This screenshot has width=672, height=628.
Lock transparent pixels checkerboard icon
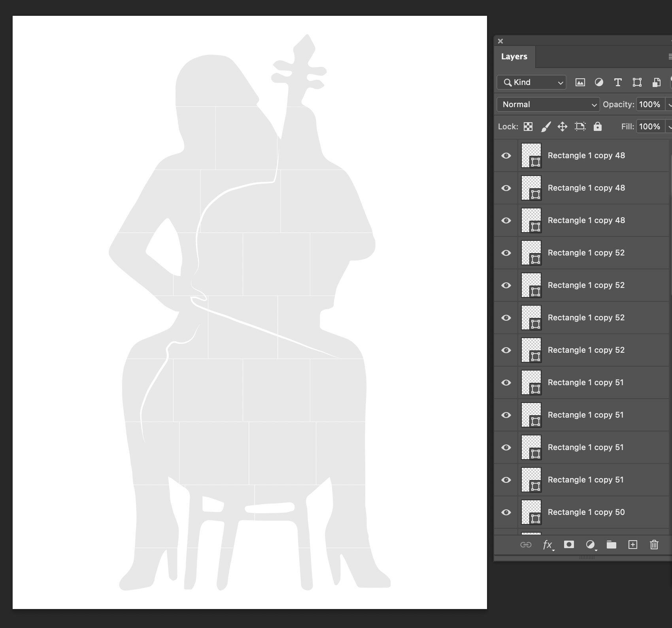click(x=528, y=127)
